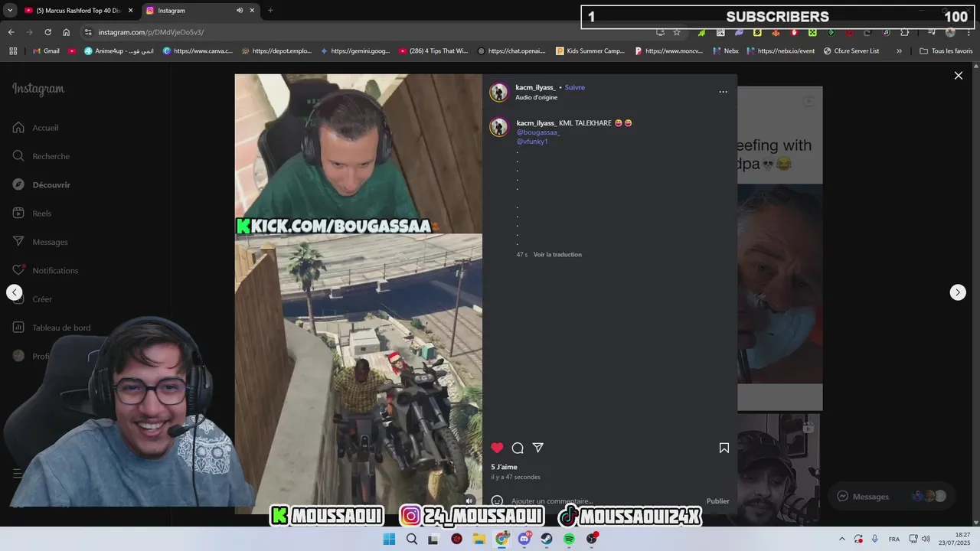The width and height of the screenshot is (980, 551).
Task: Open the Nebx bookmark
Action: (x=726, y=51)
